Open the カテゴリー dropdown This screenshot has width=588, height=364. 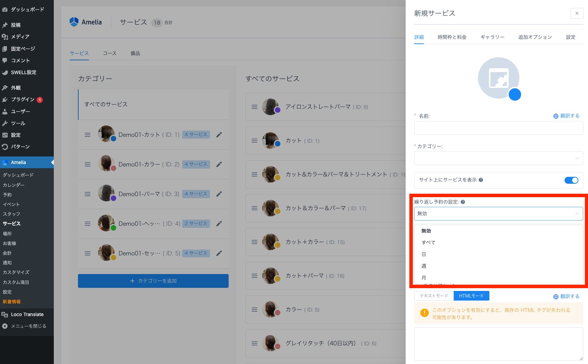pyautogui.click(x=498, y=158)
